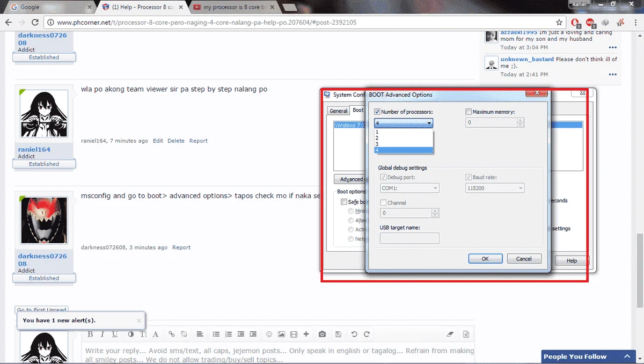Choose 1 in the processors list

404,132
